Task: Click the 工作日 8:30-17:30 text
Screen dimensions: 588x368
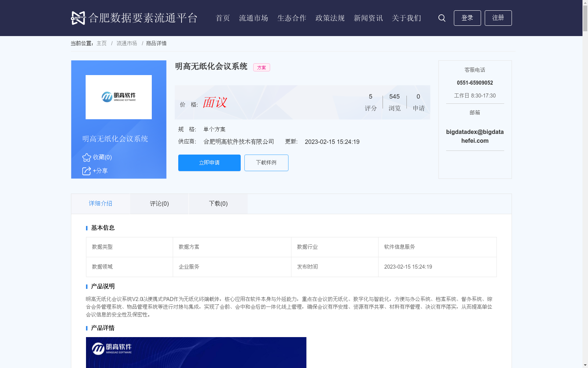Action: tap(475, 96)
